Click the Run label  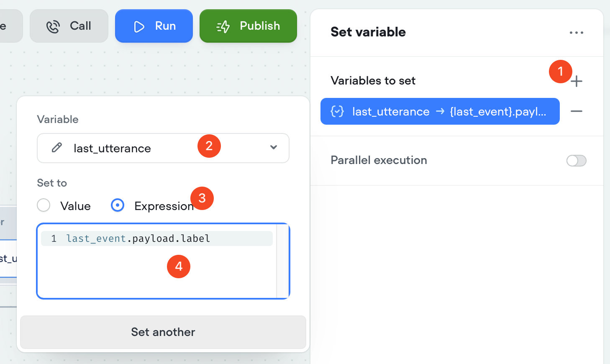click(x=165, y=26)
